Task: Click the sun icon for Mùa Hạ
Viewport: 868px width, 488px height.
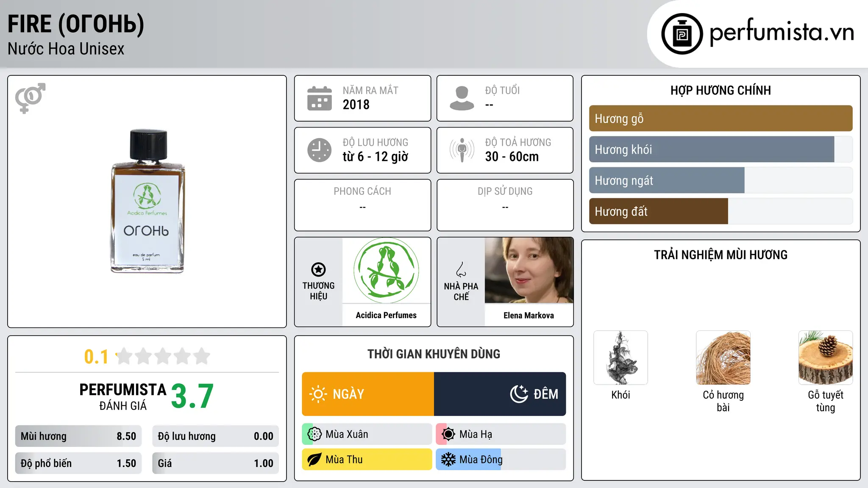Action: (448, 434)
